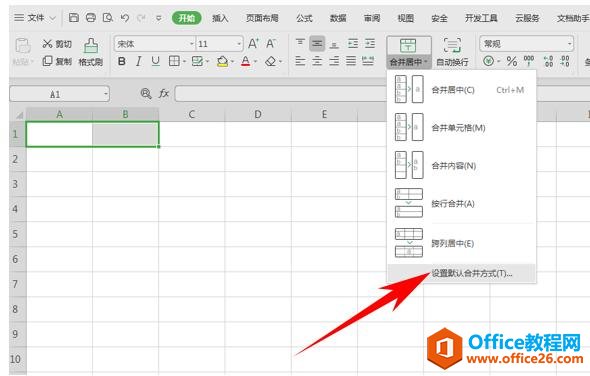The width and height of the screenshot is (590, 376).
Task: Align text to top
Action: point(300,44)
